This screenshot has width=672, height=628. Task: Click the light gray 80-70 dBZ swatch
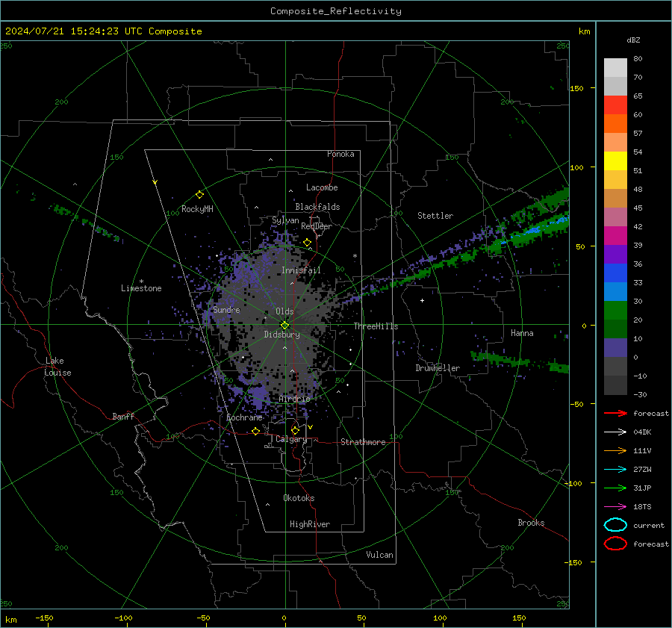tap(615, 67)
